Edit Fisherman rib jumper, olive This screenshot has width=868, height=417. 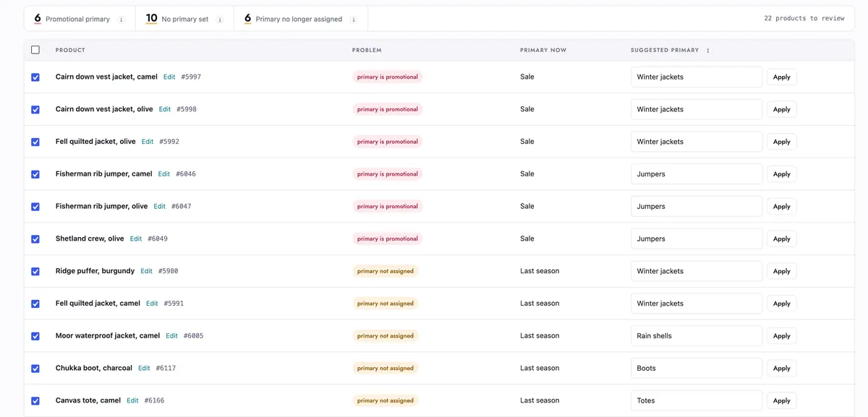pyautogui.click(x=160, y=206)
